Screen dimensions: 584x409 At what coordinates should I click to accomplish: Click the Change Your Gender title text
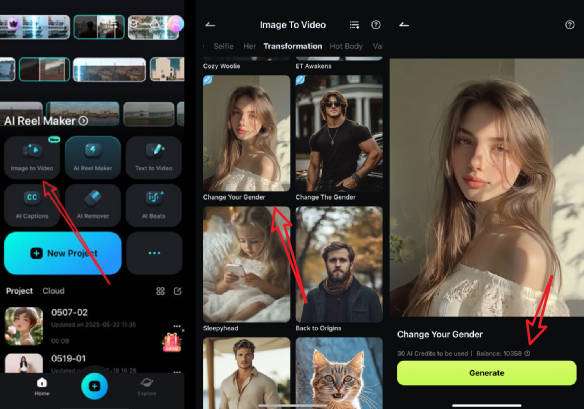point(440,334)
